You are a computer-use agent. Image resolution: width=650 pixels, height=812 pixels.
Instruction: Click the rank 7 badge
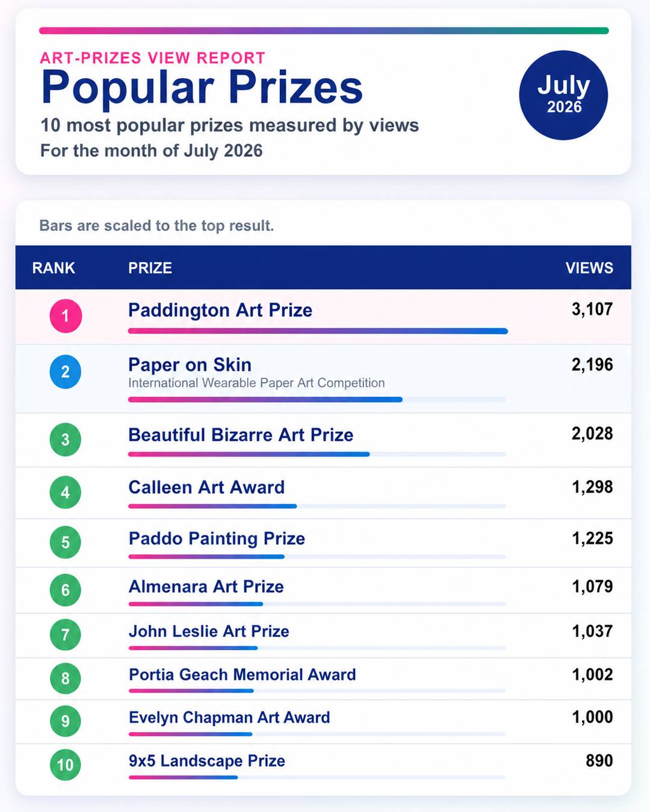(x=66, y=635)
